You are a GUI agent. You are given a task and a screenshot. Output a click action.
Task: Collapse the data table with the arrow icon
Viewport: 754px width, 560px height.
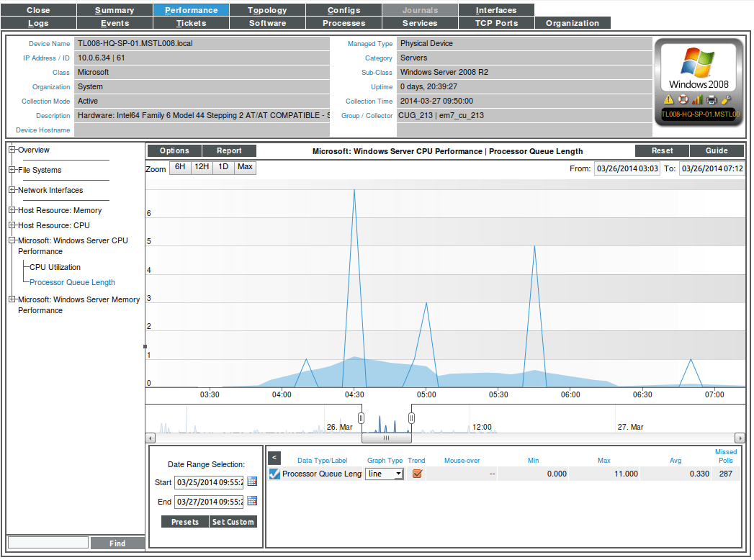274,457
